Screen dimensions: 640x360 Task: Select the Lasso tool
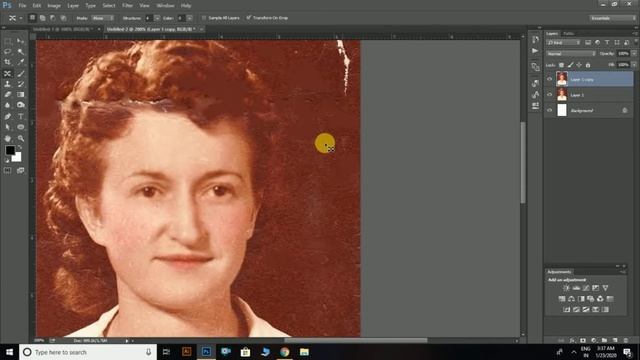click(8, 52)
